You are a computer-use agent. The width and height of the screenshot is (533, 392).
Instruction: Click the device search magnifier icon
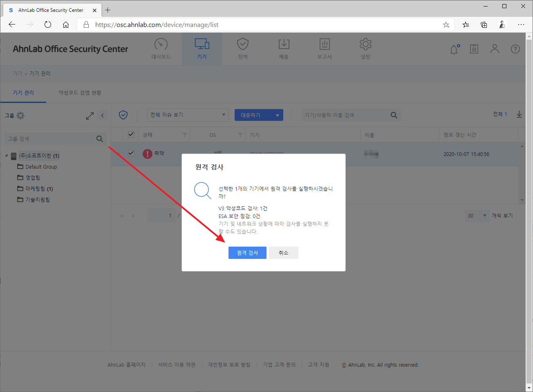tap(394, 115)
